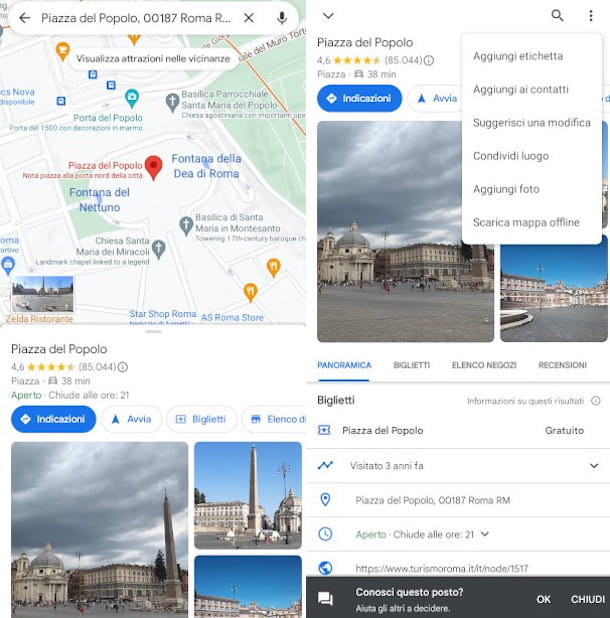Tap Indicazioni button in right panel
This screenshot has width=610, height=618.
(359, 98)
